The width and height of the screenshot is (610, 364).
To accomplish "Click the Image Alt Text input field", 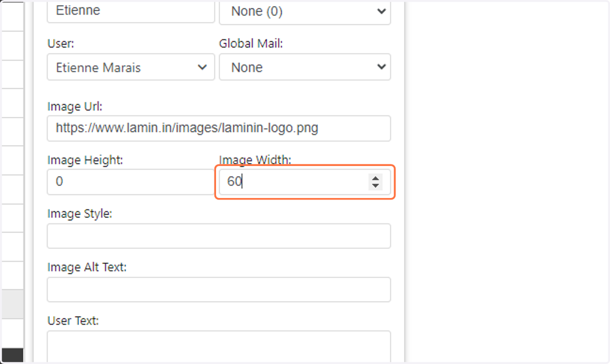I will click(219, 289).
